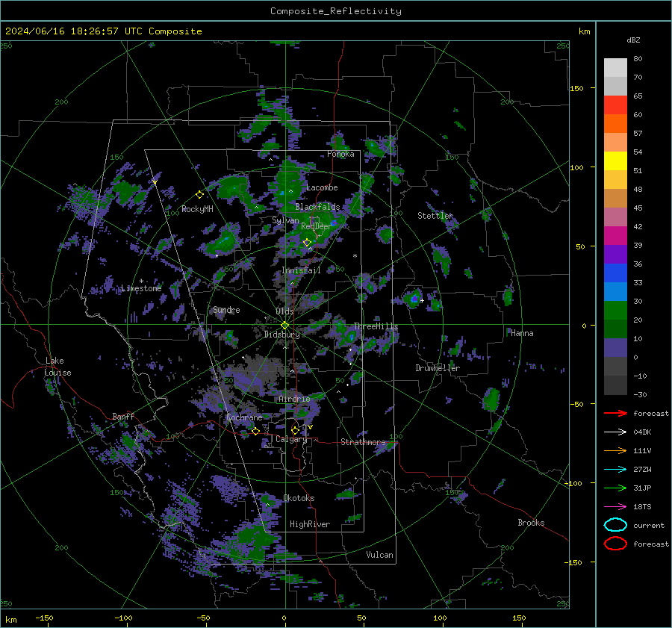
Task: Click the 51 dBZ yellow color swatch
Action: [615, 161]
